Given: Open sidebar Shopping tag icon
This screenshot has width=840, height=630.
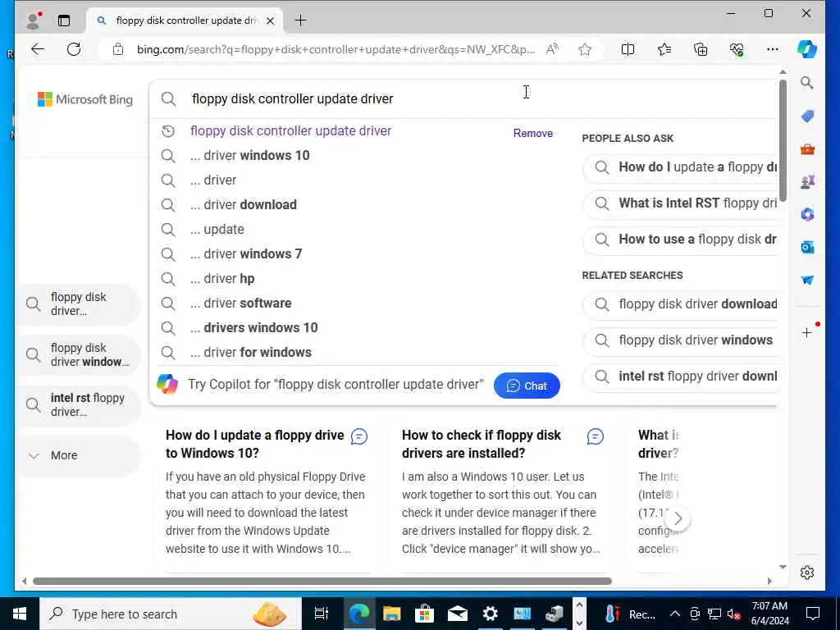Looking at the screenshot, I should (807, 116).
